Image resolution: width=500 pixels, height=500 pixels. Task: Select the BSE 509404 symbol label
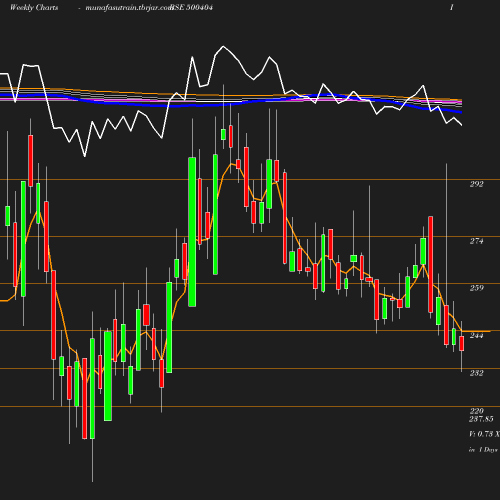point(192,7)
